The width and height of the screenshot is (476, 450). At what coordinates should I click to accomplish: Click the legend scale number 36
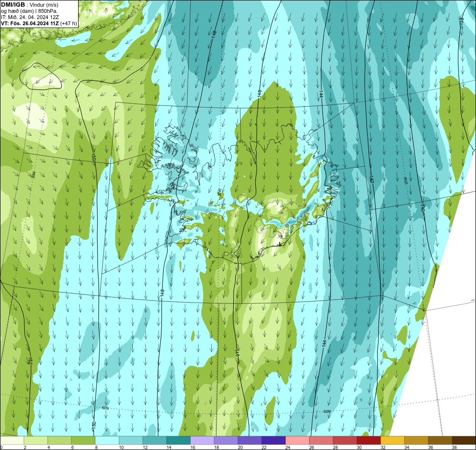430,447
